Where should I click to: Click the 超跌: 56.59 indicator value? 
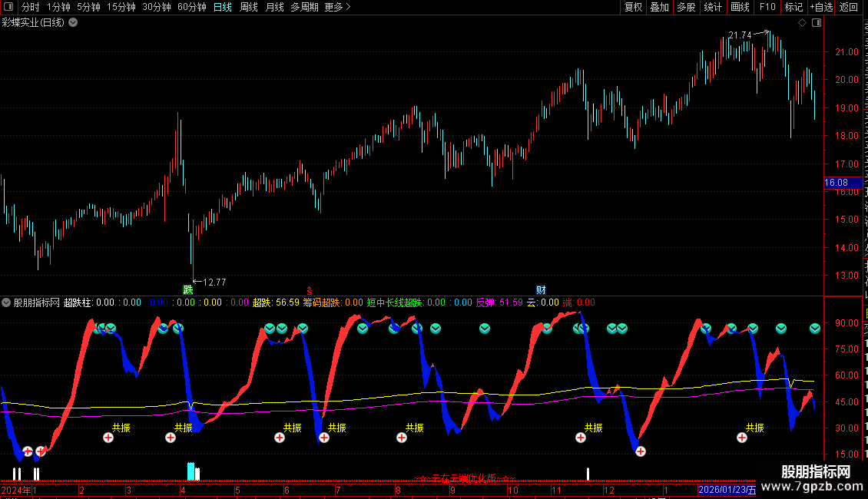pos(276,302)
